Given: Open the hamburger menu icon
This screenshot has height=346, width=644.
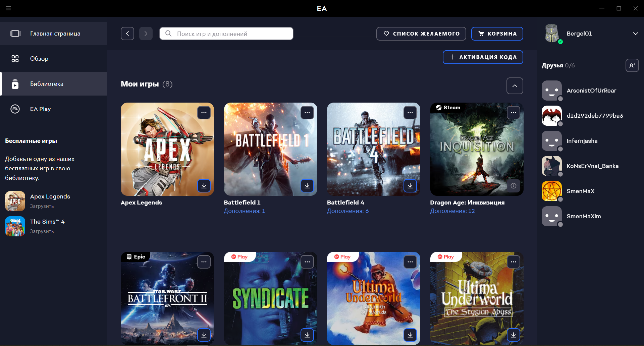Looking at the screenshot, I should point(8,8).
